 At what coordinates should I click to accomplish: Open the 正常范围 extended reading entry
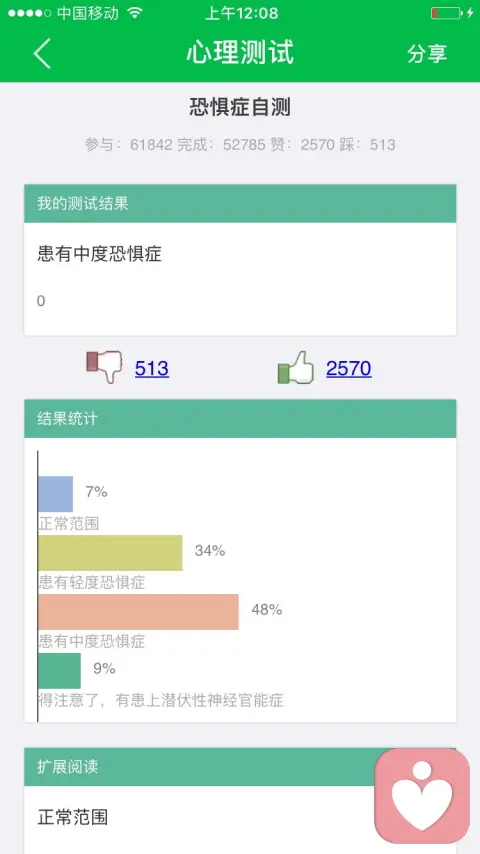[x=72, y=817]
